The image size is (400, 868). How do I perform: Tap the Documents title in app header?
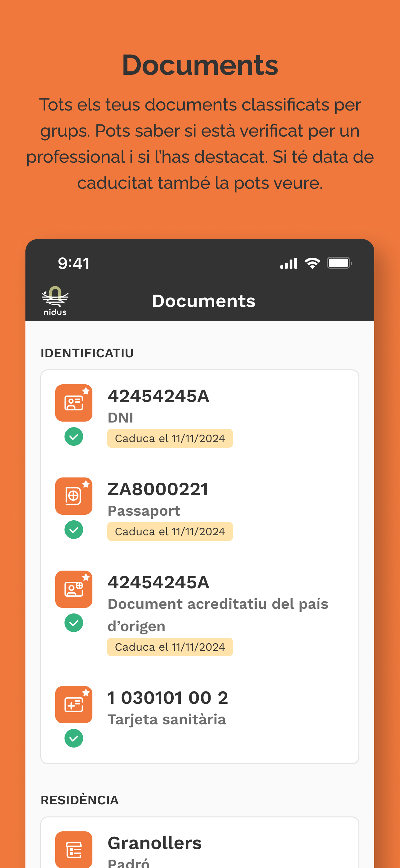pos(203,301)
